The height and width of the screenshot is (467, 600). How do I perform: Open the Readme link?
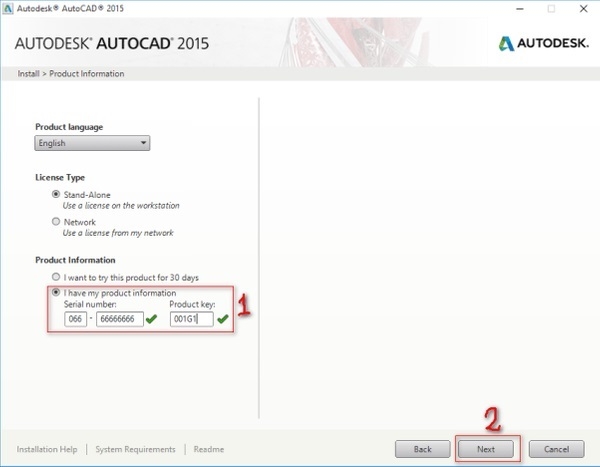click(x=209, y=449)
